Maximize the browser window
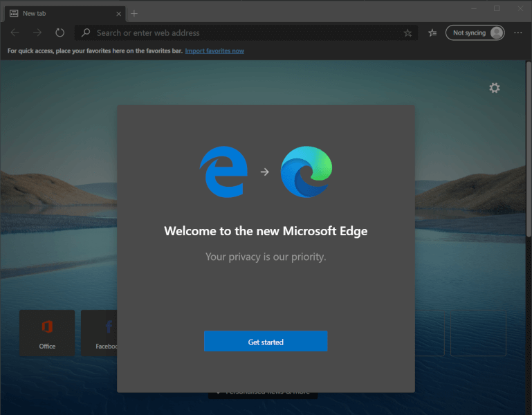The height and width of the screenshot is (415, 532). pyautogui.click(x=497, y=8)
